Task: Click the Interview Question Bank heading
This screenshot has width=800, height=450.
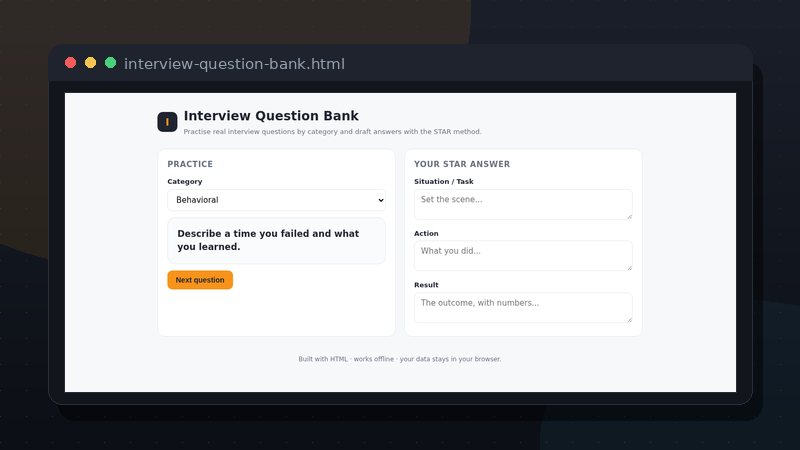Action: coord(271,116)
